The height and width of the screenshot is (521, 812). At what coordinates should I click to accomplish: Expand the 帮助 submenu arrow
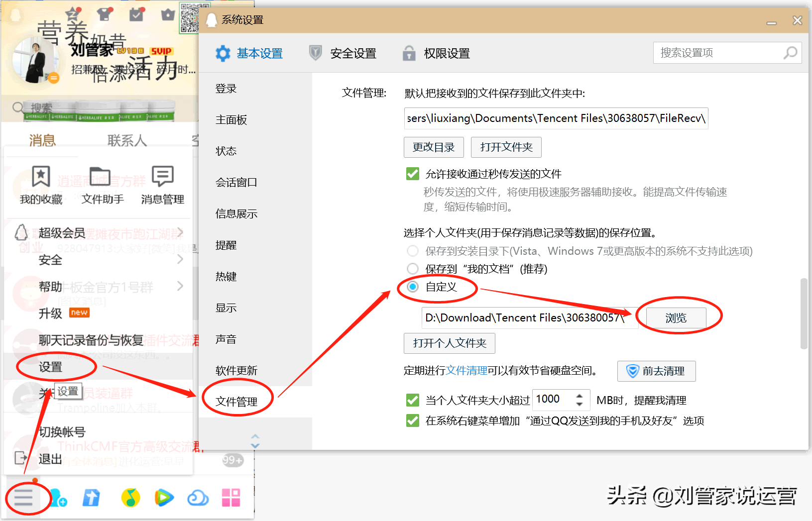181,287
